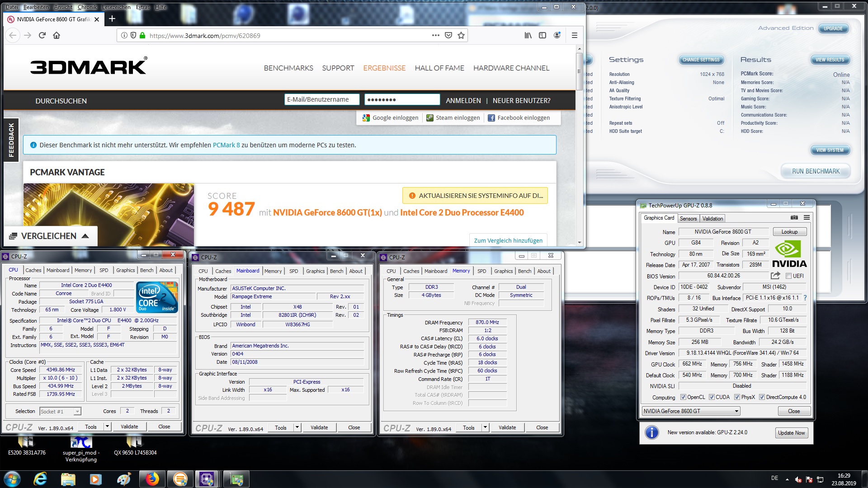Follow the PCMark 8 link

pos(226,145)
